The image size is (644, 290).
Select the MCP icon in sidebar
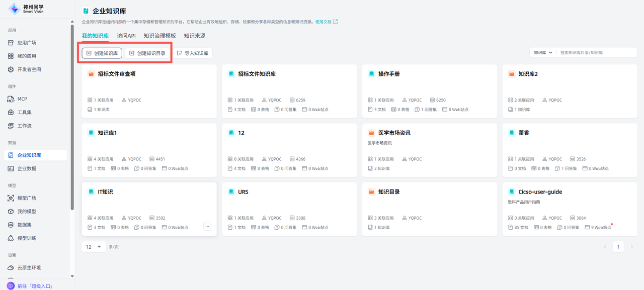pos(11,100)
